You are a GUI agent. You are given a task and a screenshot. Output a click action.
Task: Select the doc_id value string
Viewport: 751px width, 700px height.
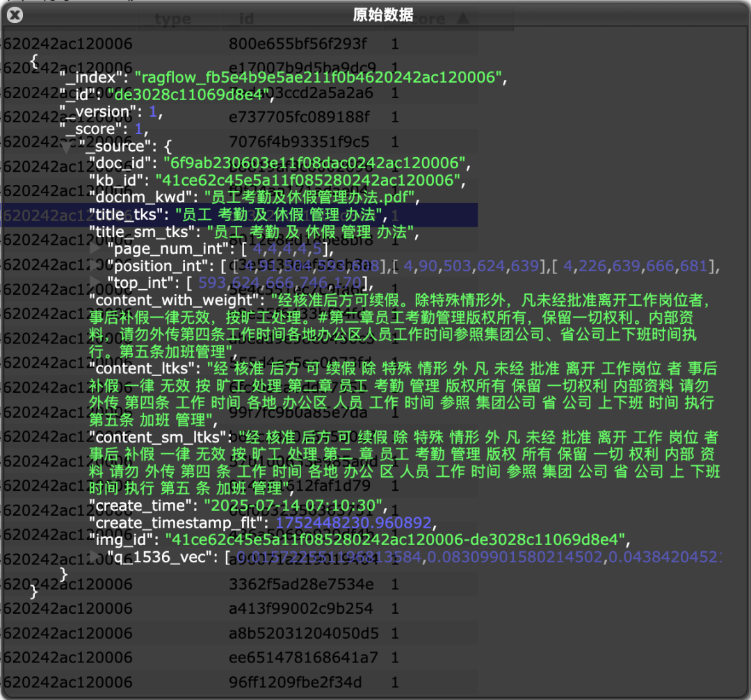[315, 163]
